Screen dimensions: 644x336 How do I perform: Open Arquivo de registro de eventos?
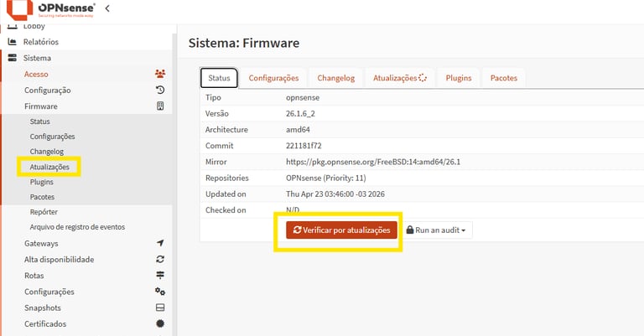pyautogui.click(x=77, y=227)
